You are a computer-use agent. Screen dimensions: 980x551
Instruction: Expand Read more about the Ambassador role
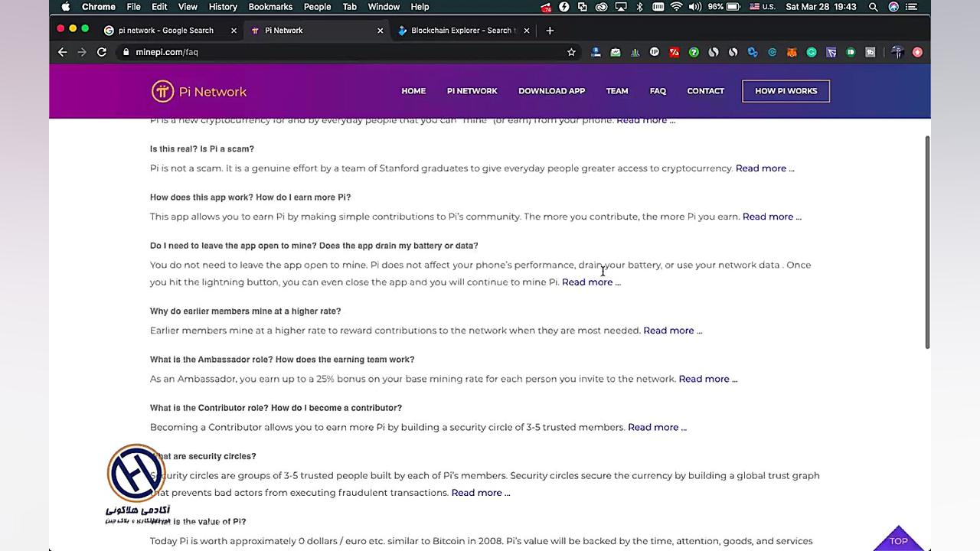pyautogui.click(x=708, y=379)
